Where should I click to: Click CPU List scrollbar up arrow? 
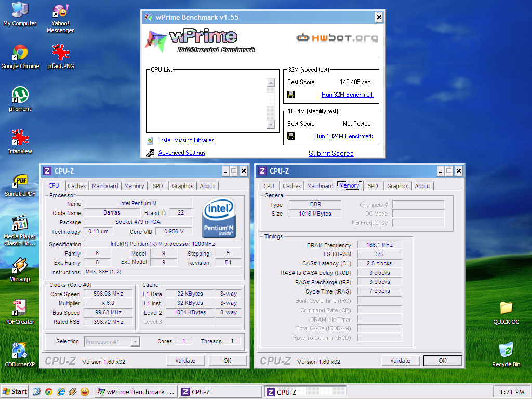click(x=271, y=83)
